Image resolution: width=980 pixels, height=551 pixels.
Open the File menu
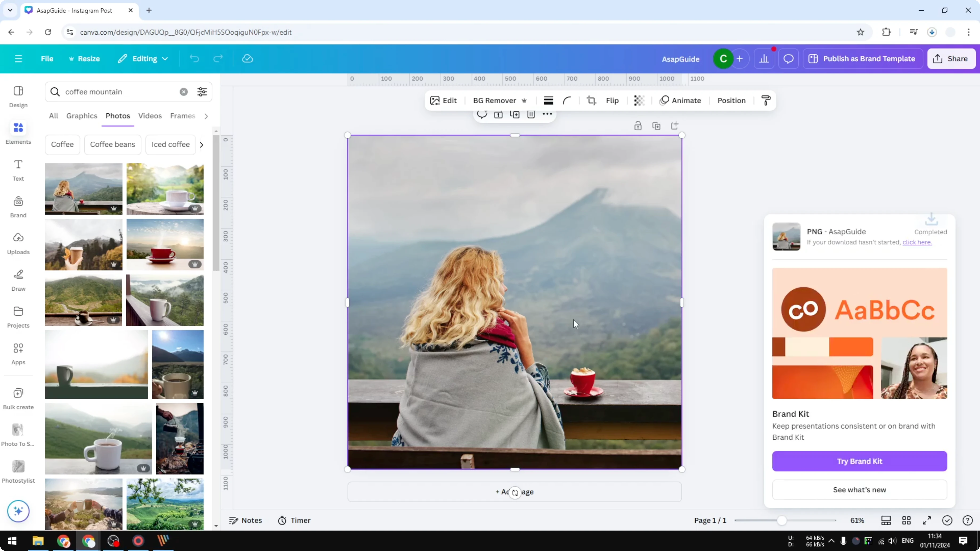47,59
